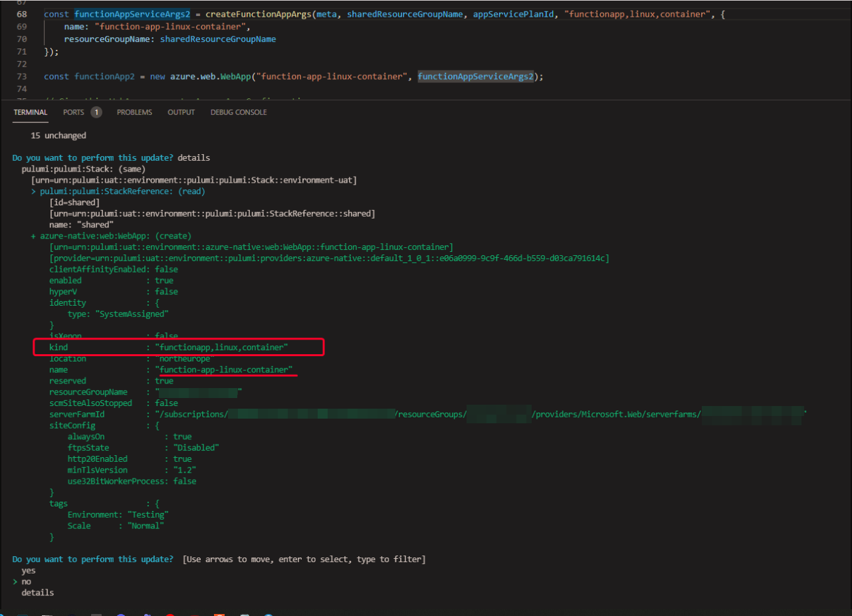852x616 pixels.
Task: Click the minTlsVersion '1.2' line
Action: [x=132, y=470]
